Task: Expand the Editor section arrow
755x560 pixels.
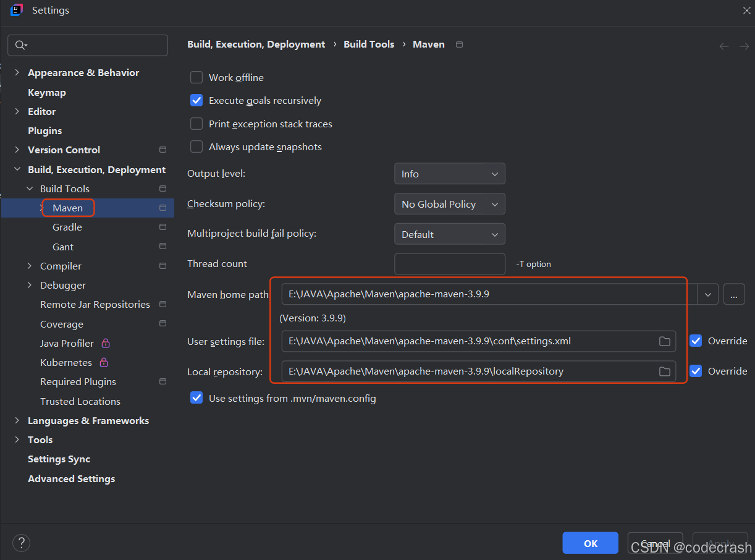Action: point(17,111)
